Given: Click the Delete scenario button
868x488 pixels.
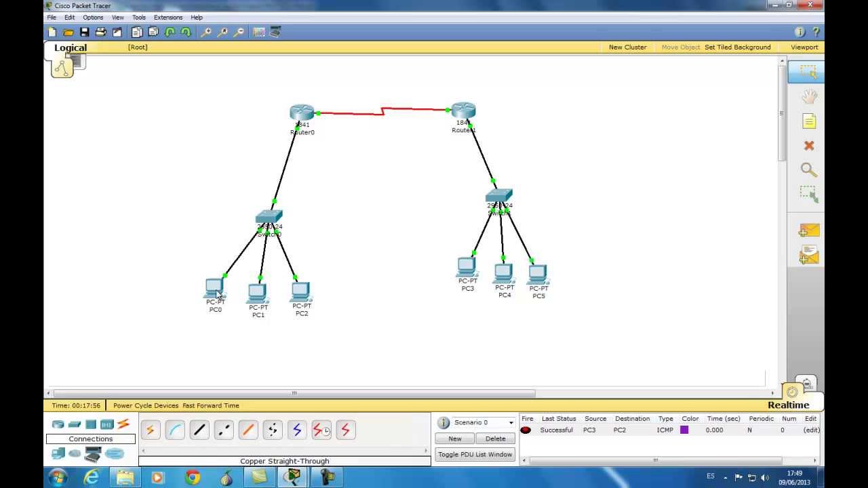Looking at the screenshot, I should (x=496, y=439).
